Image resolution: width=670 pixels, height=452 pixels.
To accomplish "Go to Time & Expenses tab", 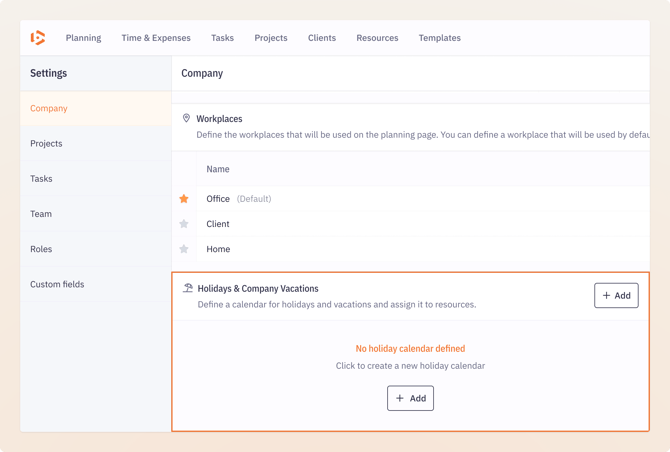I will (x=156, y=38).
